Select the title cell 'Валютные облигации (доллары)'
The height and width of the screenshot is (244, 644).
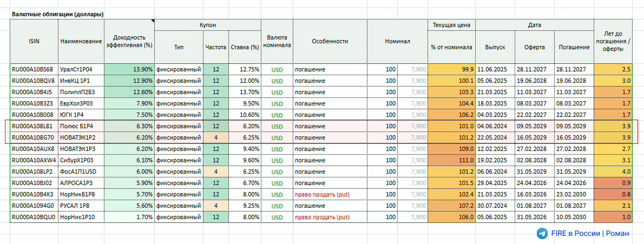coord(58,15)
